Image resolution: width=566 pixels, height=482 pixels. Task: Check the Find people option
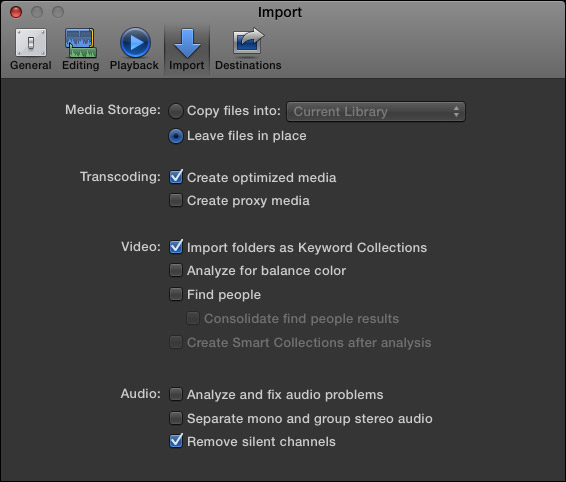point(176,294)
